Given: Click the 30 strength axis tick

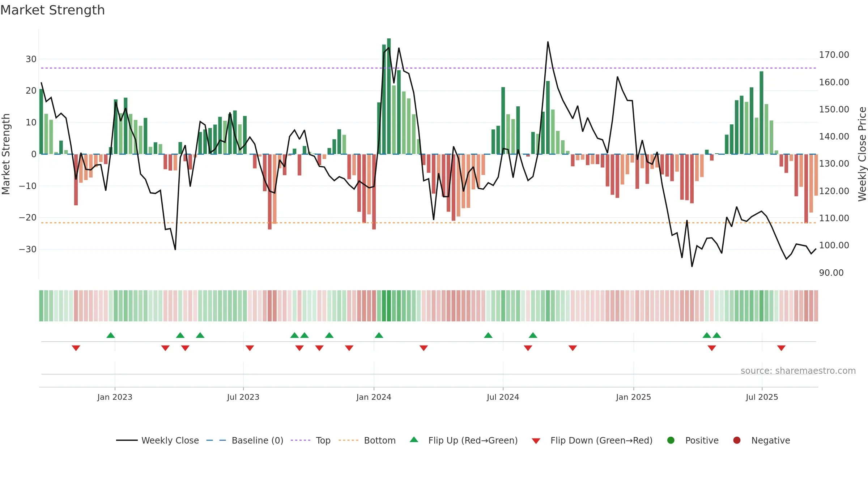Looking at the screenshot, I should (x=31, y=59).
